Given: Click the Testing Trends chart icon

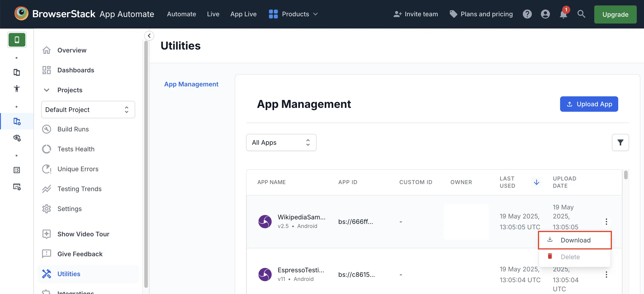Looking at the screenshot, I should (47, 189).
